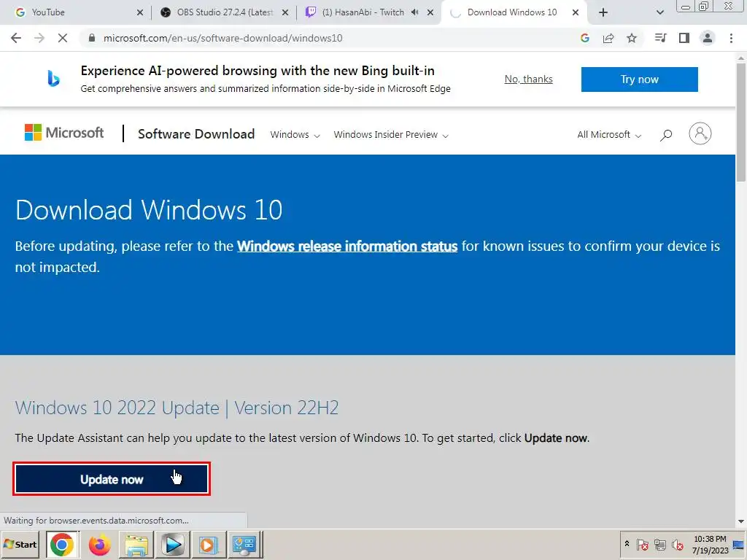Open Windows release information status link
Image resolution: width=747 pixels, height=560 pixels.
pyautogui.click(x=347, y=246)
